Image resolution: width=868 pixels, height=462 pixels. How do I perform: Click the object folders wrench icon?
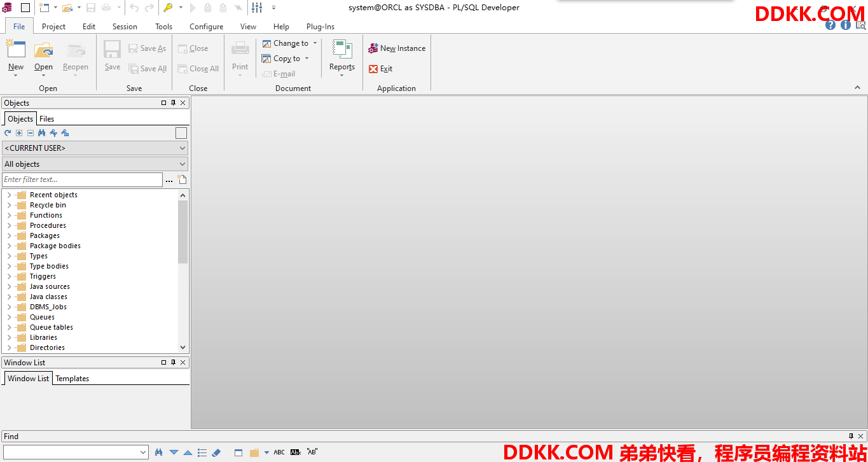coord(65,133)
